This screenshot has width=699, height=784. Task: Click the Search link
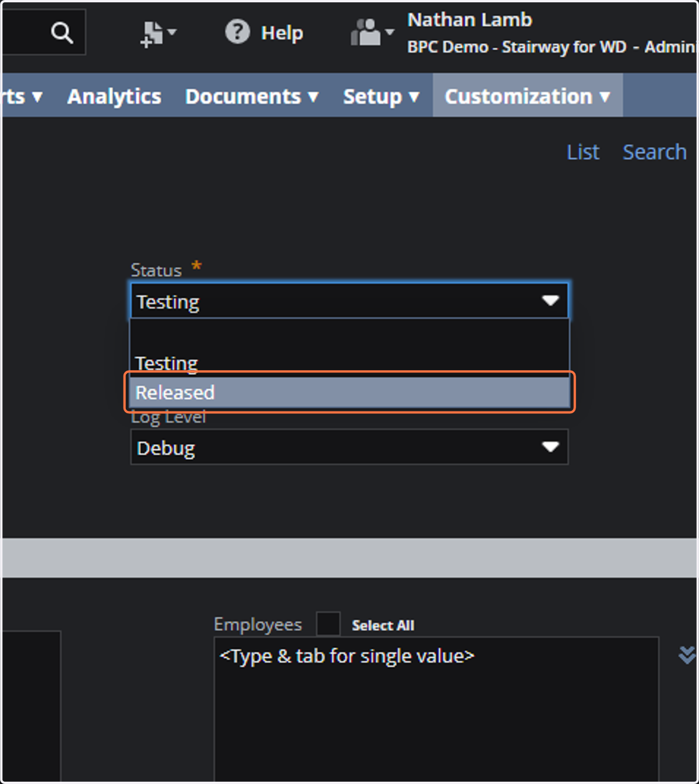[x=655, y=152]
